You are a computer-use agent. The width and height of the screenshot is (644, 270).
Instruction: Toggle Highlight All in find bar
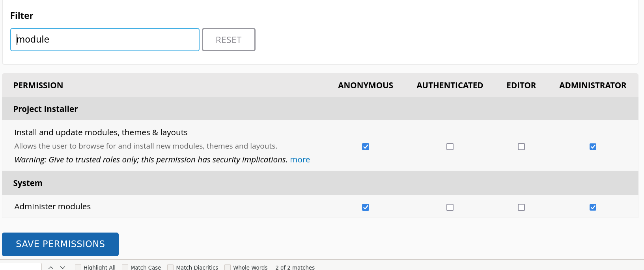(x=78, y=267)
